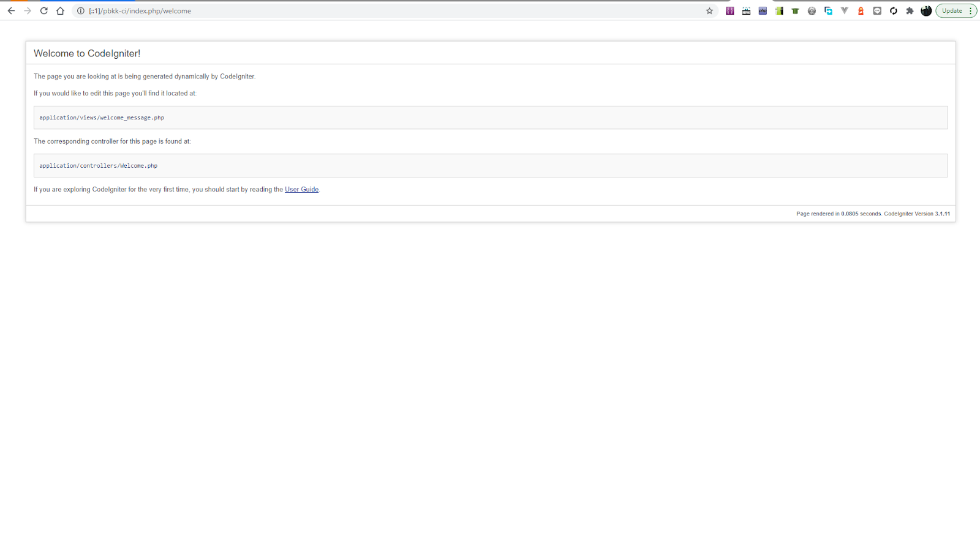
Task: Click the 'Welcome to CodeIgniter!' heading
Action: click(x=87, y=53)
